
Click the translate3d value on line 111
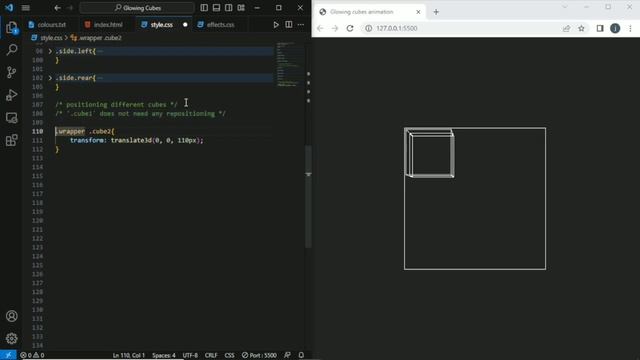(x=157, y=140)
